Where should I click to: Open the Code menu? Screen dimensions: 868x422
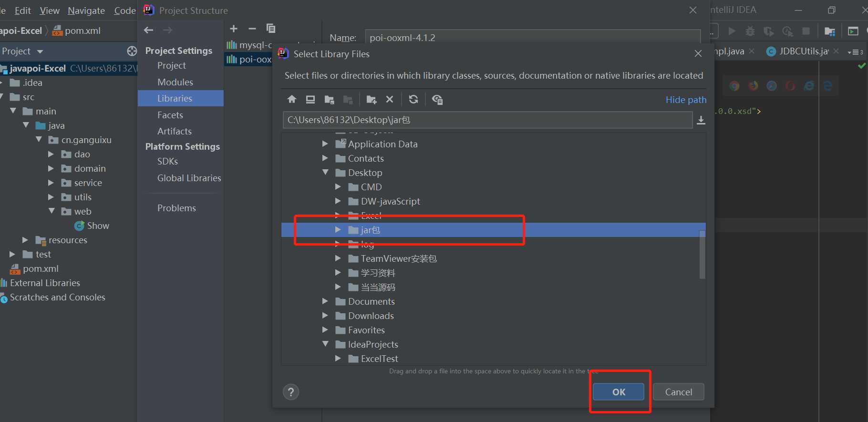tap(125, 10)
